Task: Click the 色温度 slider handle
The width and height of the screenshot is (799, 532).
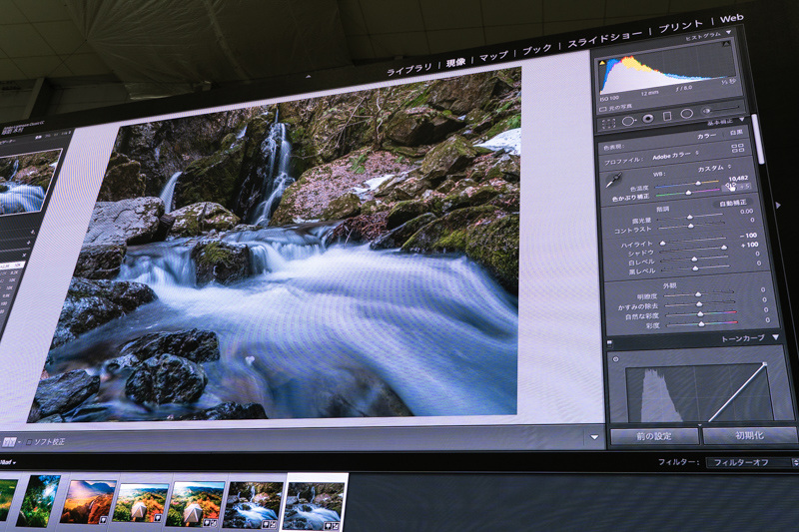Action: [x=698, y=183]
